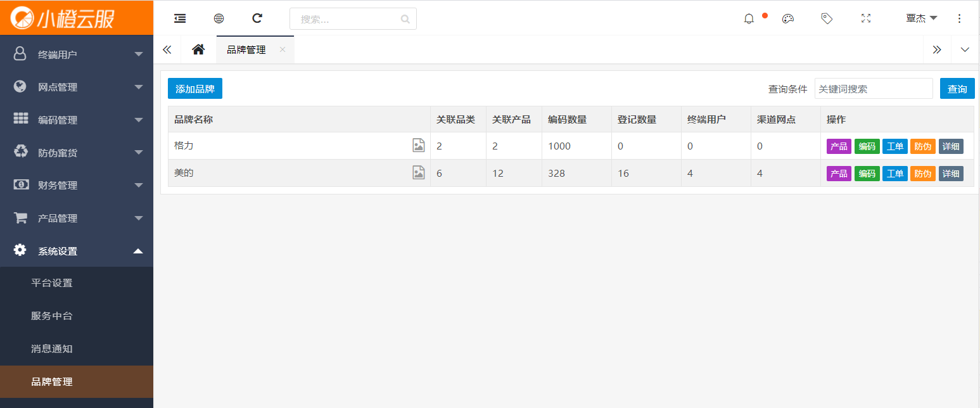View 详细 for the 美的 brand
Screen dimensions: 980x408
tap(951, 174)
